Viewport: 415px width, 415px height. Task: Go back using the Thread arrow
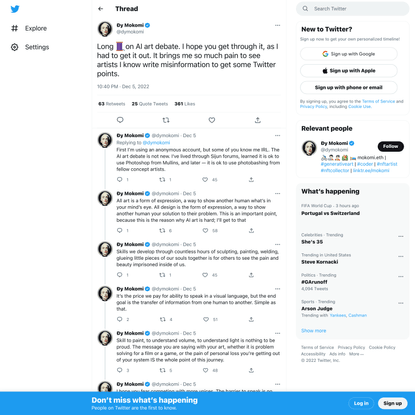pos(101,9)
